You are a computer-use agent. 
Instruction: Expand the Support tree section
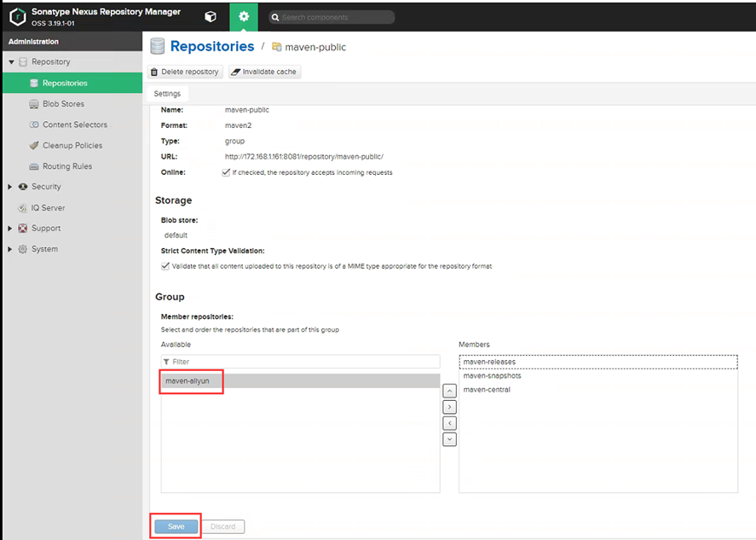tap(10, 229)
